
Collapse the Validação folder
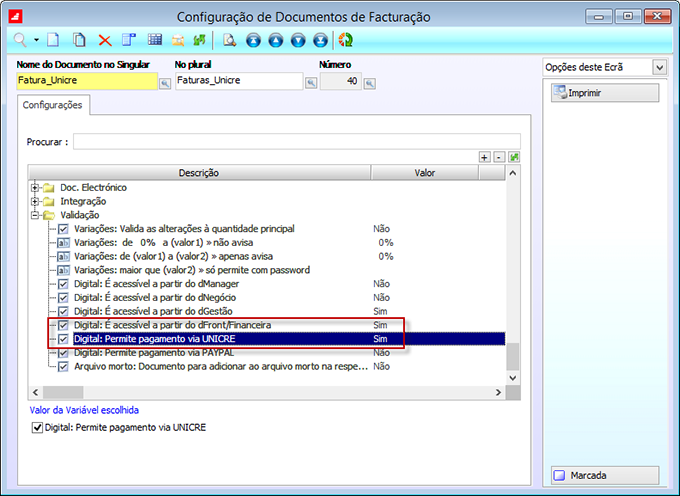[35, 215]
